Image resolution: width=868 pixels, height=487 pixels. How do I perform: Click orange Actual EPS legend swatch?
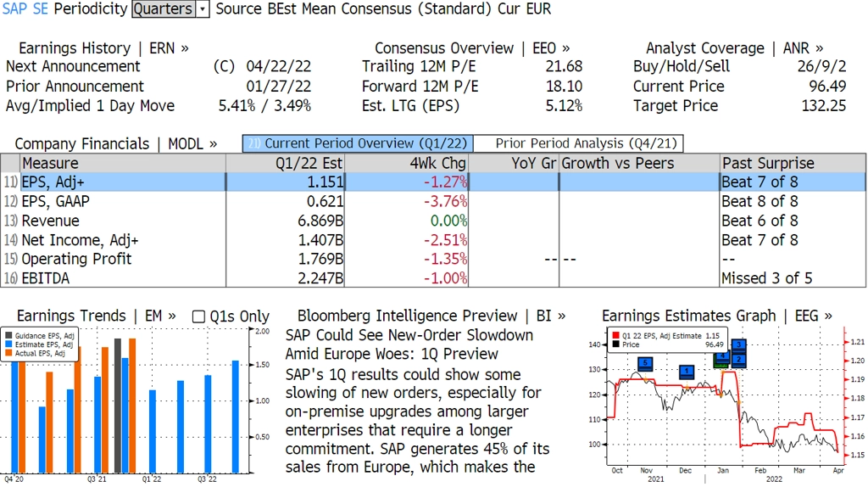pyautogui.click(x=8, y=353)
